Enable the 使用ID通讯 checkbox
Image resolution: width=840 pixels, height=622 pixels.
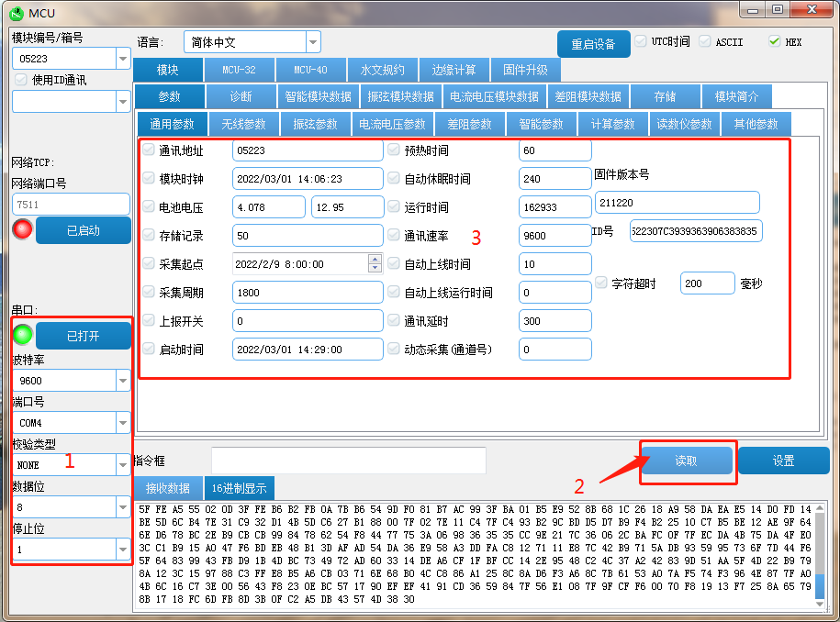(x=21, y=80)
